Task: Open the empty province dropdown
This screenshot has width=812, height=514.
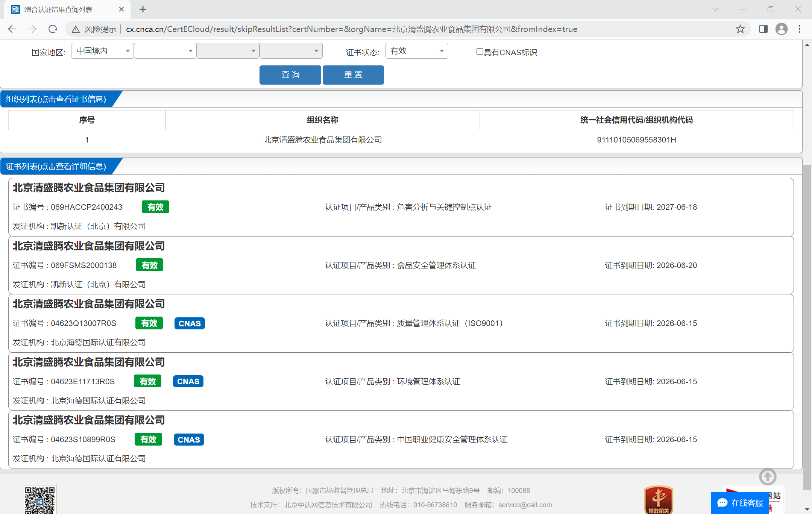Action: coord(165,51)
